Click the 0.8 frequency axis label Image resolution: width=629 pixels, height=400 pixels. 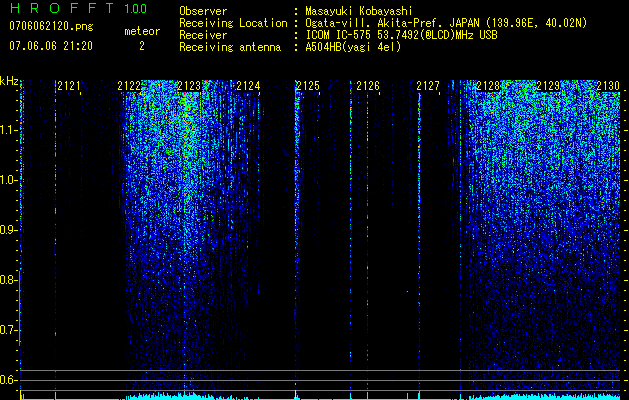coord(8,280)
